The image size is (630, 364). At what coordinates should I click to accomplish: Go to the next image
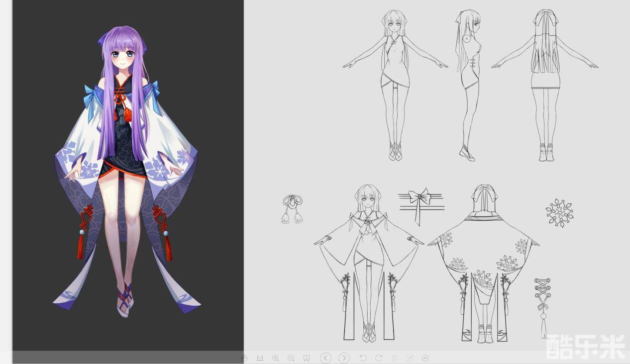(x=344, y=358)
